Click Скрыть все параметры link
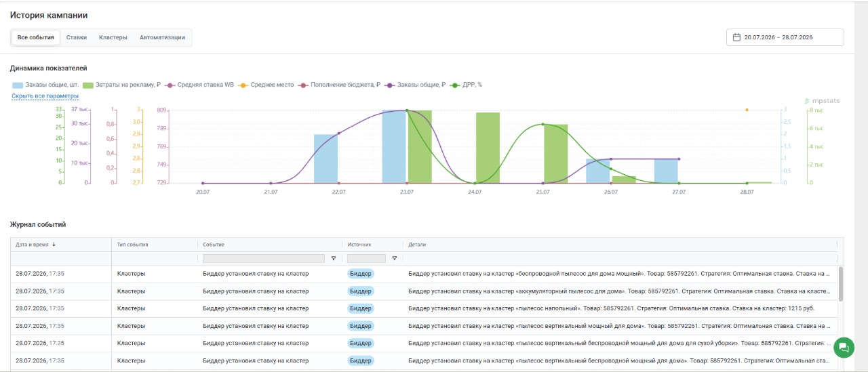The height and width of the screenshot is (372, 868). point(45,96)
